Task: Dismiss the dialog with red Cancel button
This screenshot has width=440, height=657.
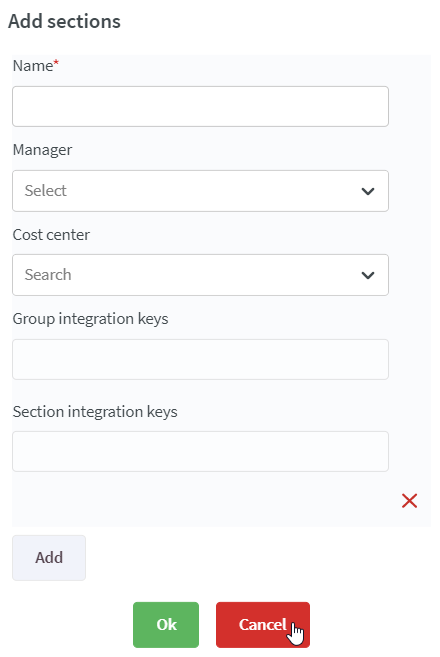Action: pos(263,625)
